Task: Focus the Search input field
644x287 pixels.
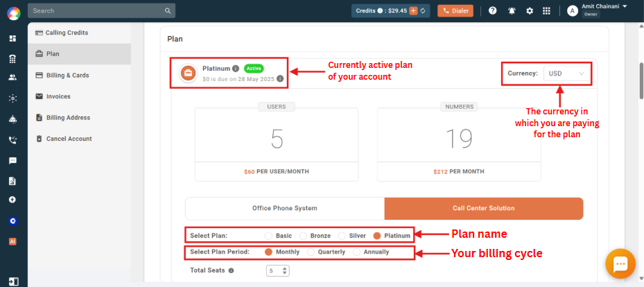Action: click(96, 10)
